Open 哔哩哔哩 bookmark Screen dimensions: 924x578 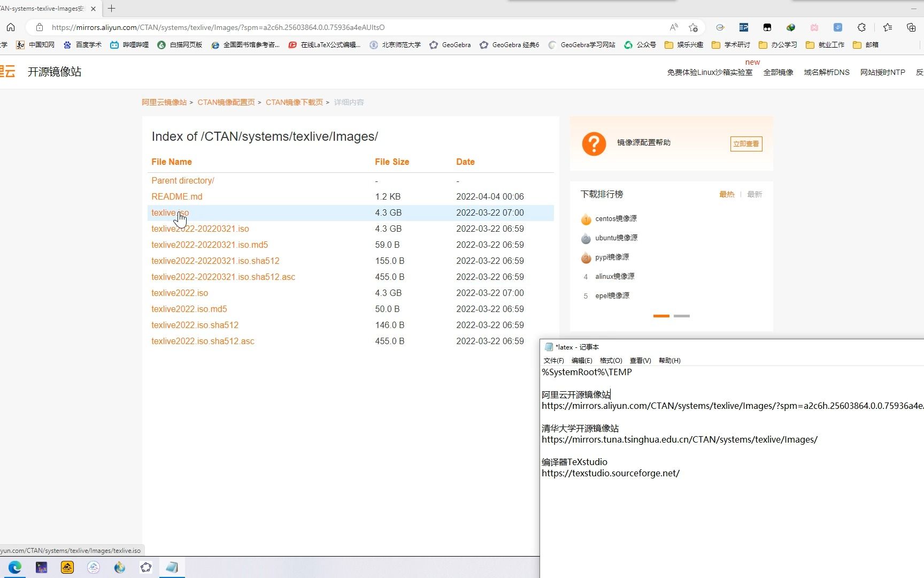coord(129,45)
